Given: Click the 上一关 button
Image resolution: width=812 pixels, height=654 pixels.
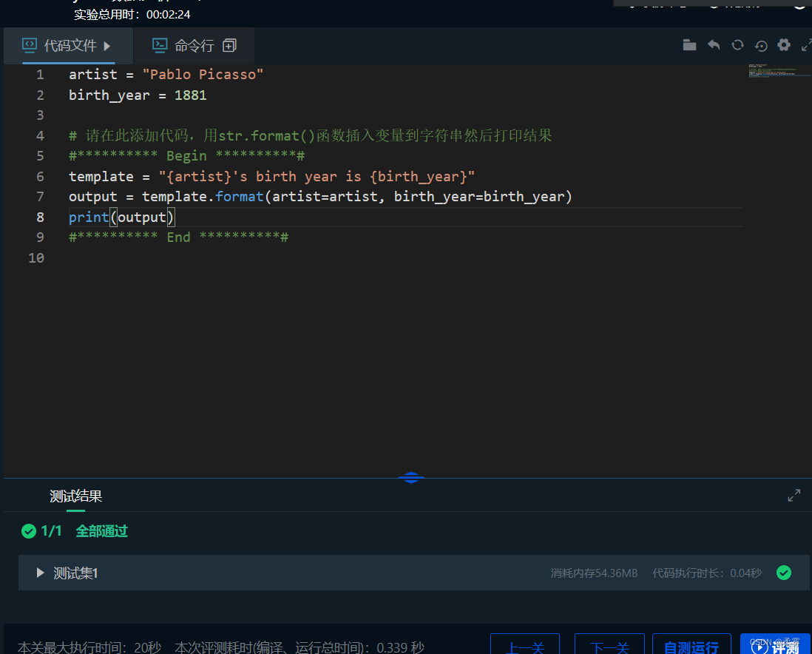Looking at the screenshot, I should click(x=525, y=647).
